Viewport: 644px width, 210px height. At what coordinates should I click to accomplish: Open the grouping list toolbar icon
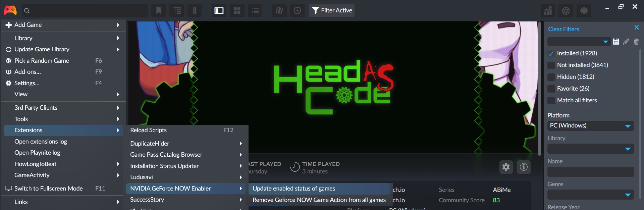177,10
